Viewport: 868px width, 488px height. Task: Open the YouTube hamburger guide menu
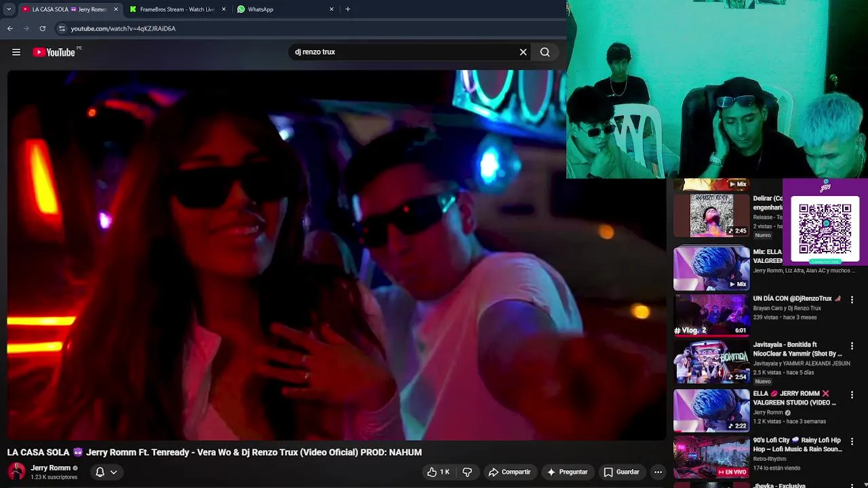coord(16,52)
